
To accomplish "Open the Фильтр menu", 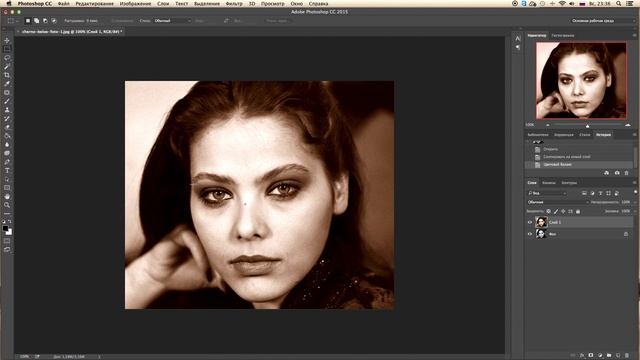I will 234,4.
